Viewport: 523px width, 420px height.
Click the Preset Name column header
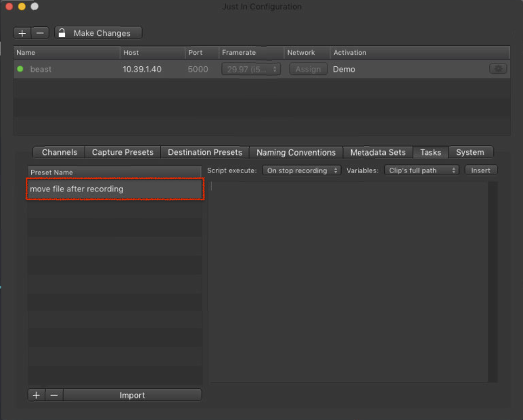(x=114, y=172)
